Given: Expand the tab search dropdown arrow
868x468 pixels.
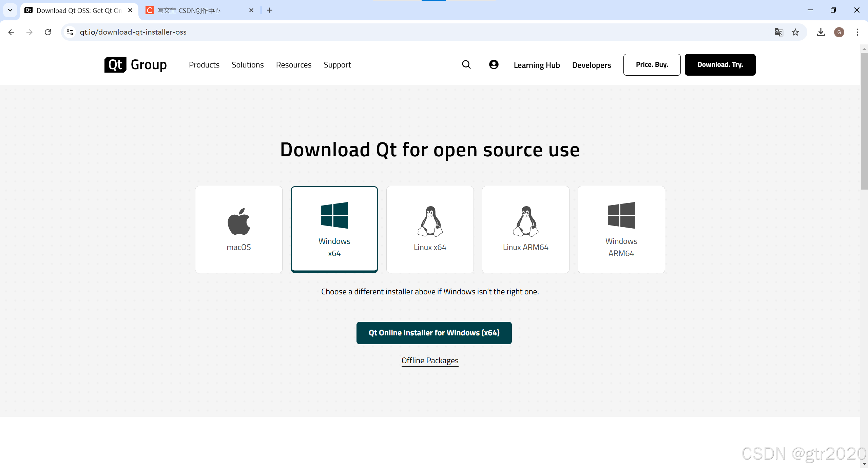Looking at the screenshot, I should [x=10, y=10].
